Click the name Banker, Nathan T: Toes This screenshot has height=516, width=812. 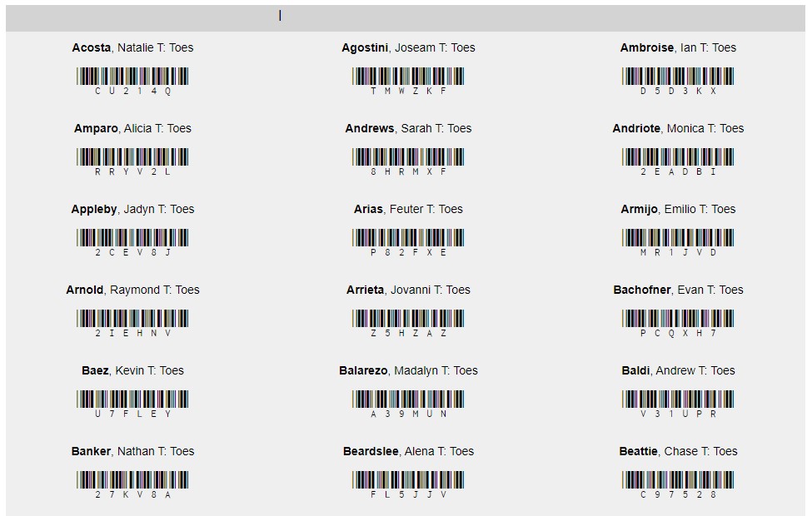[x=132, y=451]
